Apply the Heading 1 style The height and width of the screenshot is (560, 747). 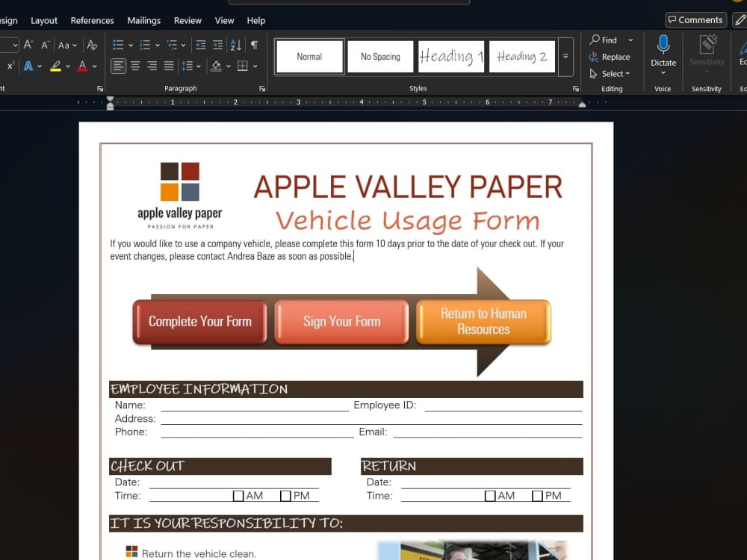click(x=450, y=56)
